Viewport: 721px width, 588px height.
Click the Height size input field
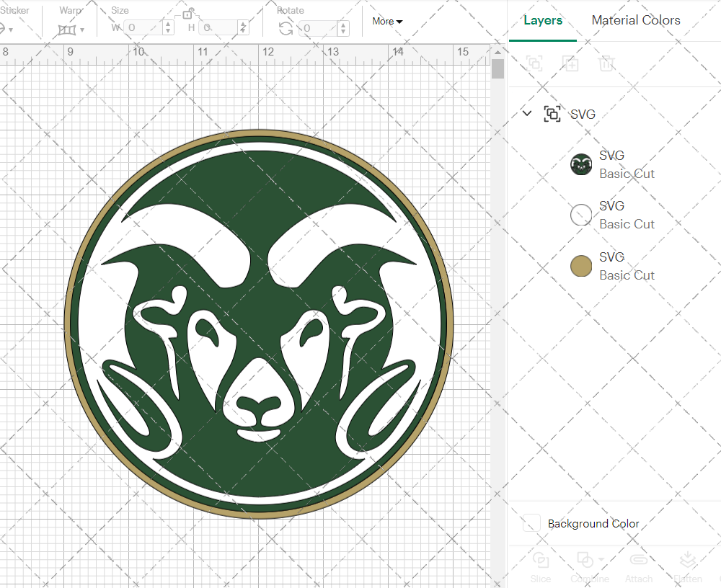[219, 28]
